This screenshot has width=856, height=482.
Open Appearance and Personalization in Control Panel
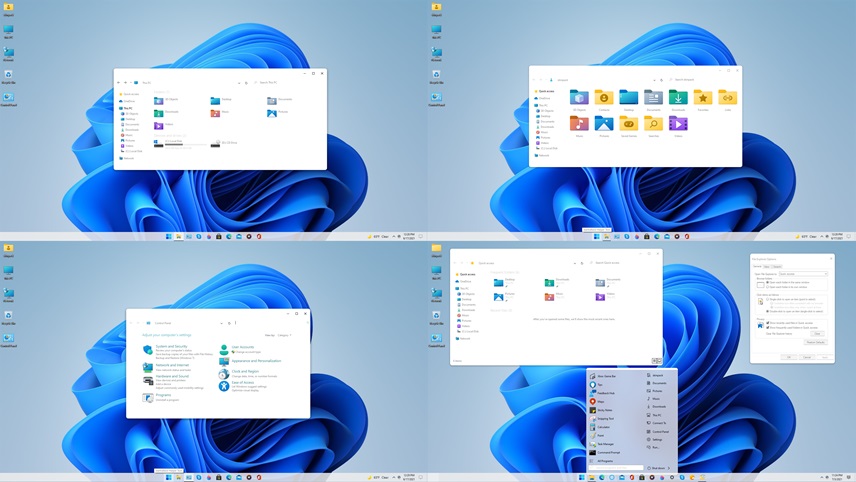pos(257,361)
